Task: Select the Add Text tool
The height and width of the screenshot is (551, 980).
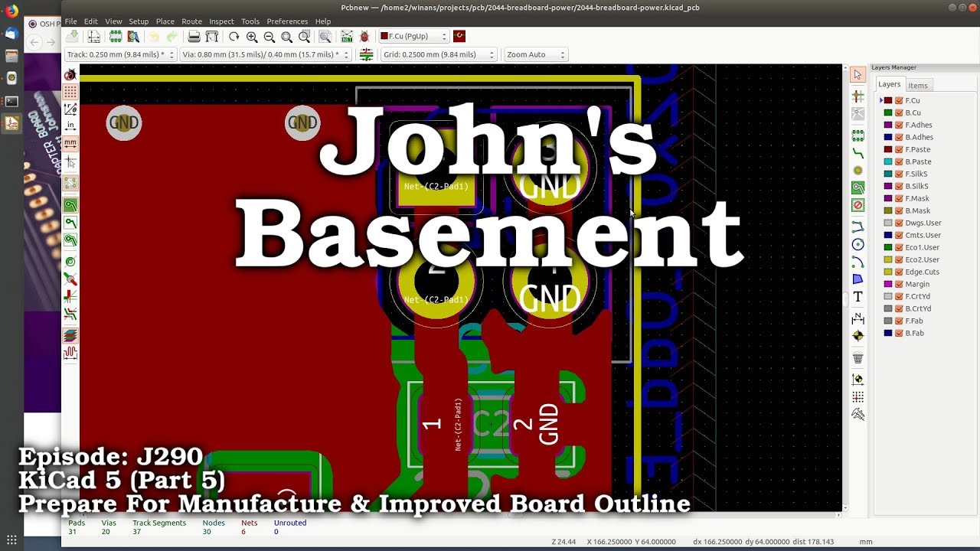Action: pos(857,297)
